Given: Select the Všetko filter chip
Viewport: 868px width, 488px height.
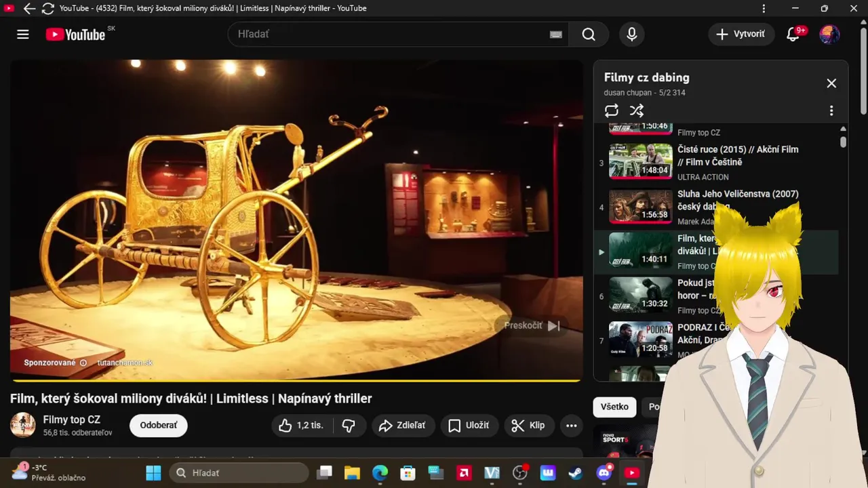Looking at the screenshot, I should pyautogui.click(x=614, y=407).
